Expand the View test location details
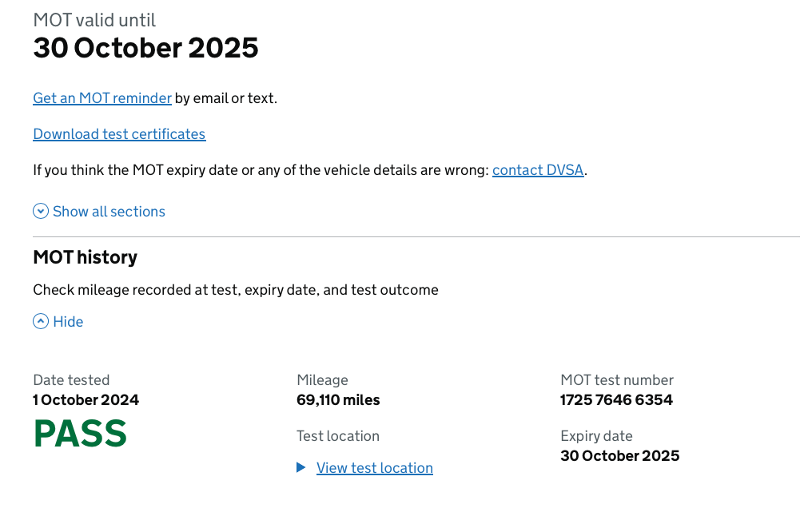The height and width of the screenshot is (516, 812). click(x=374, y=468)
